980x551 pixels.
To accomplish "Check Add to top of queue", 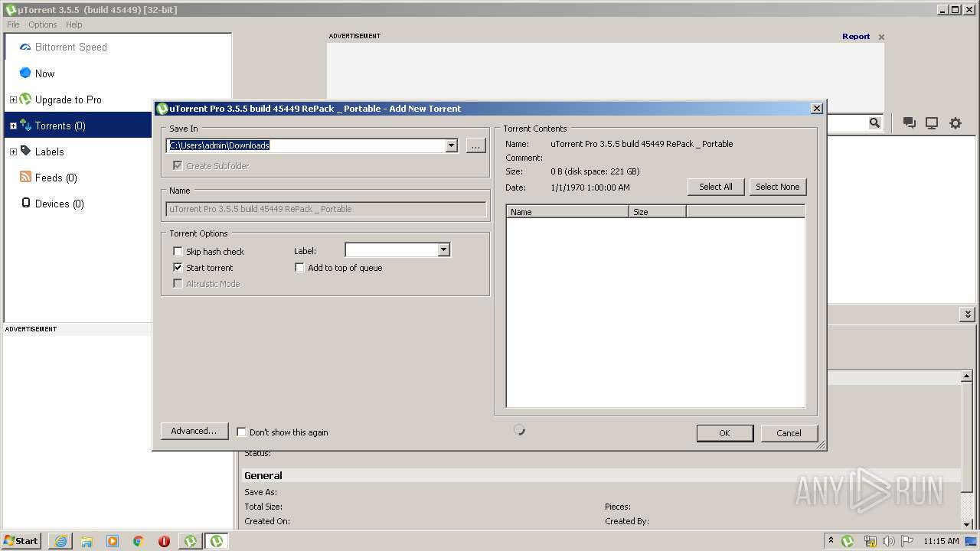I will coord(299,267).
